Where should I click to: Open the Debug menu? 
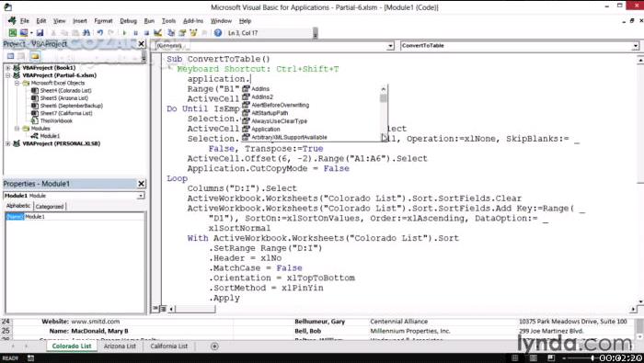pyautogui.click(x=128, y=21)
